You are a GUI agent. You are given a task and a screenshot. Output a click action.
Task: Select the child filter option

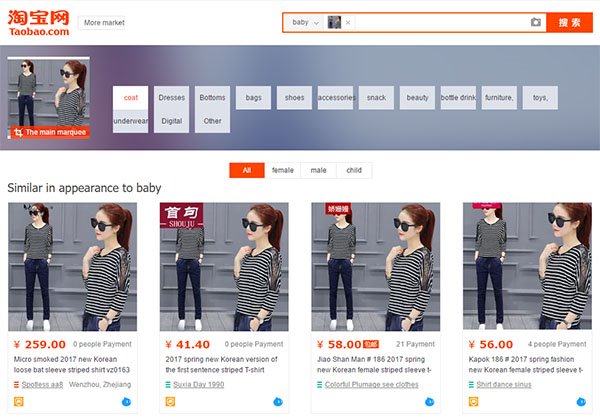[x=354, y=170]
